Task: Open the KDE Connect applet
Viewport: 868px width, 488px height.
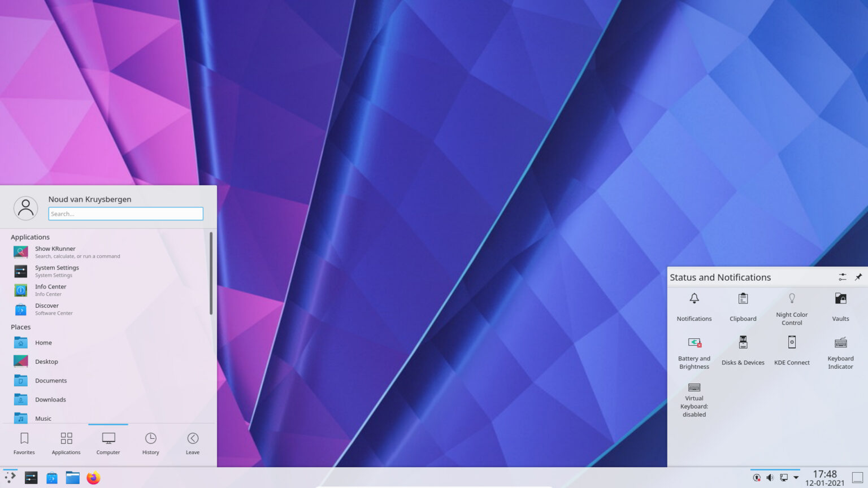Action: (x=791, y=349)
